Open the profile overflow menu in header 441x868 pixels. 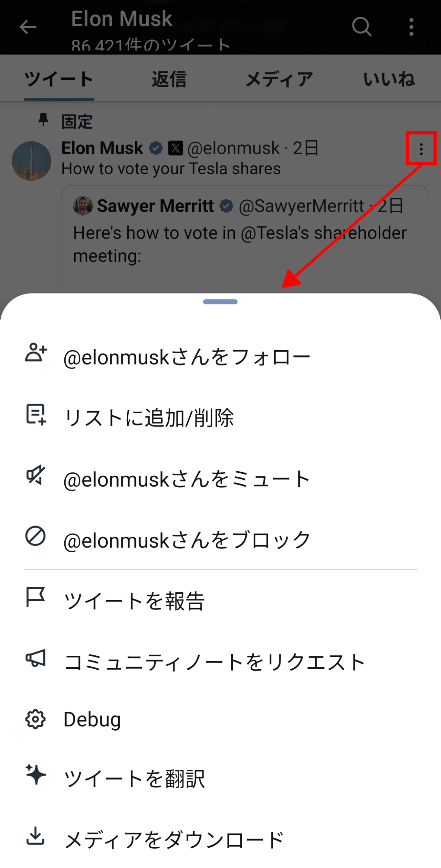[411, 27]
